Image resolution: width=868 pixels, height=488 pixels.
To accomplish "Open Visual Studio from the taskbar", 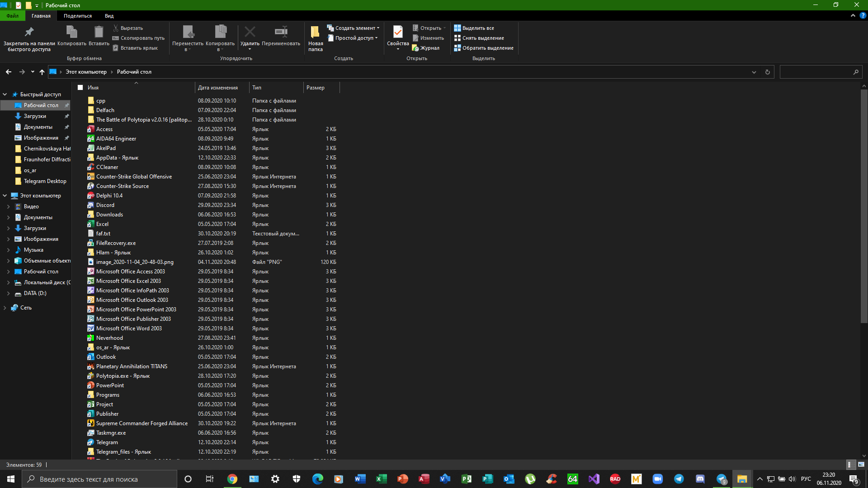I will click(594, 479).
